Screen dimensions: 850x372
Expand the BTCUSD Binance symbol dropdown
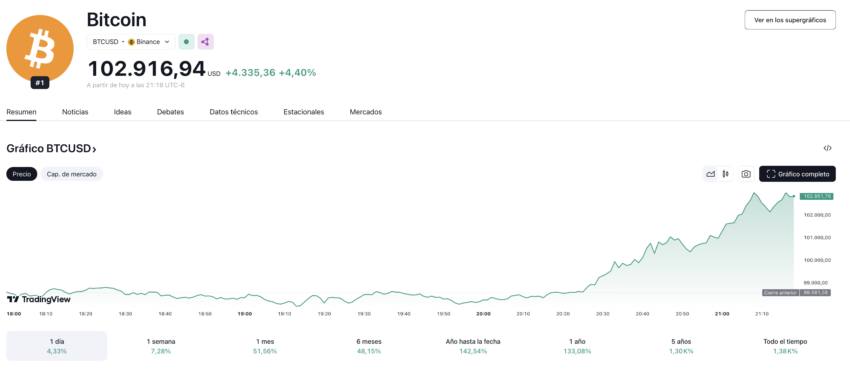coord(131,42)
